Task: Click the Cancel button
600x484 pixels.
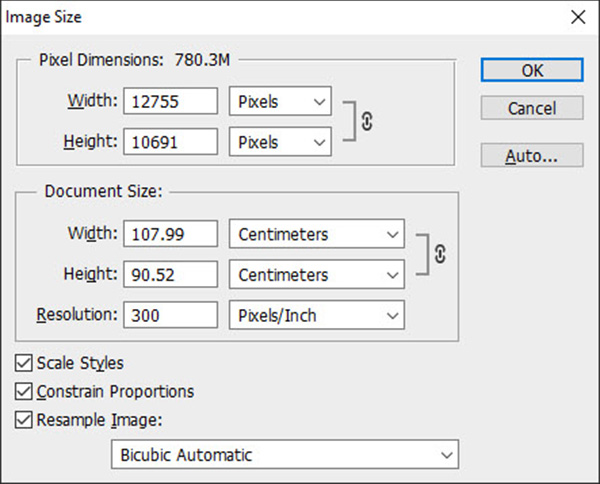Action: pyautogui.click(x=532, y=108)
